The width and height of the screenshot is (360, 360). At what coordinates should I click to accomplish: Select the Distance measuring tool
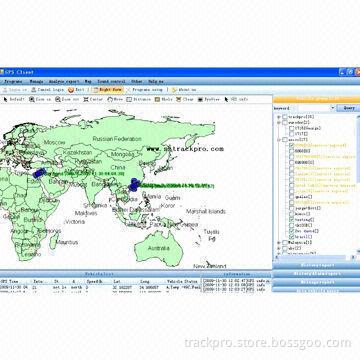pyautogui.click(x=129, y=99)
